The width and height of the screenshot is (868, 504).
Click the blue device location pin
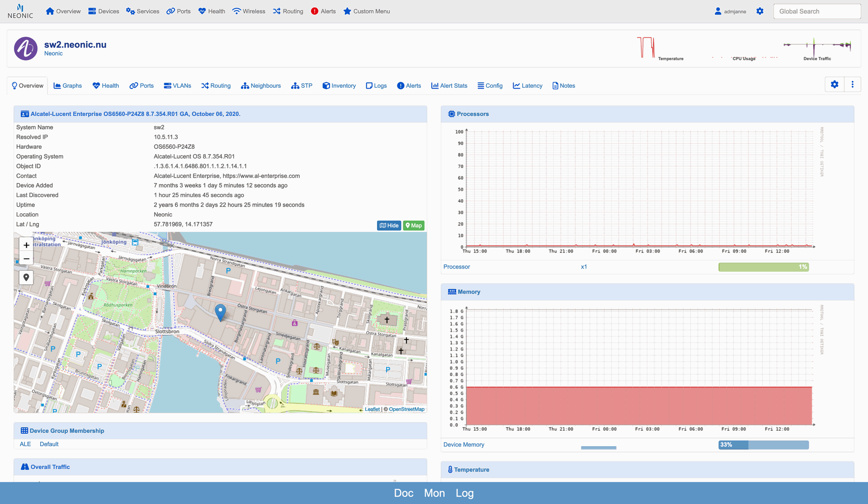point(220,312)
